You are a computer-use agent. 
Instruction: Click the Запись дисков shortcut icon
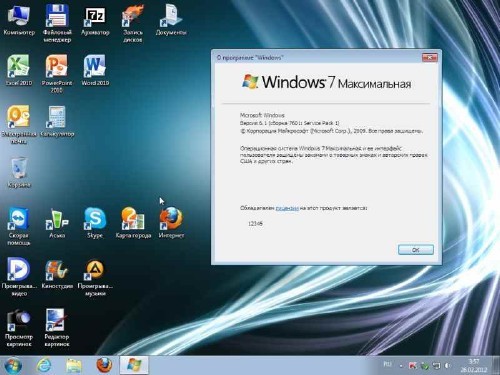(x=133, y=23)
